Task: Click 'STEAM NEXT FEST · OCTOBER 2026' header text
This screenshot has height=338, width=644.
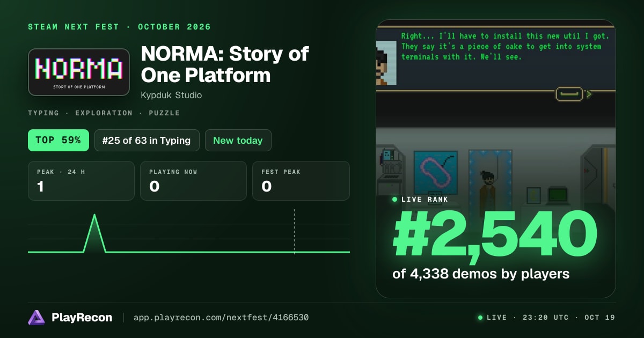Action: [119, 27]
